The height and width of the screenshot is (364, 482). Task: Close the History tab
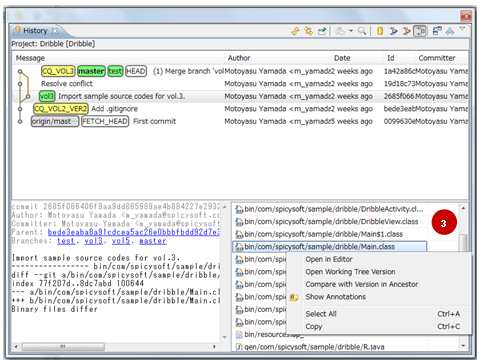(x=55, y=31)
